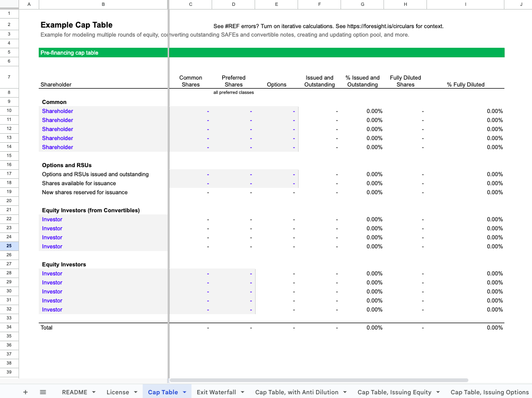Click the Options and RSUs section label
Screen dimensions: 532x398
coord(67,166)
